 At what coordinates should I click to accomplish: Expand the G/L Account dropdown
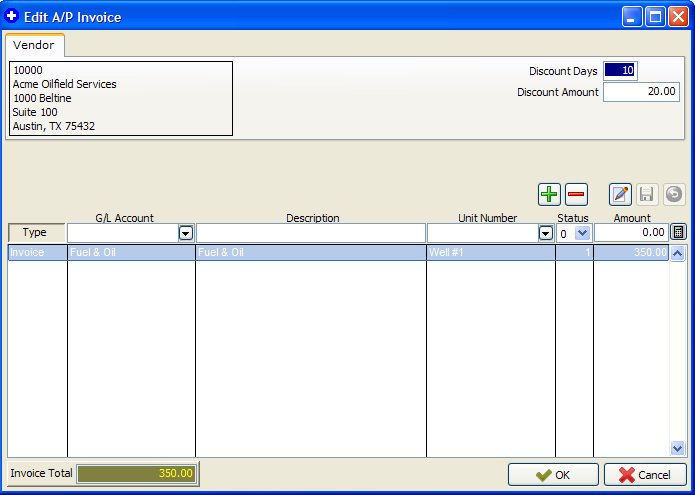(x=185, y=233)
